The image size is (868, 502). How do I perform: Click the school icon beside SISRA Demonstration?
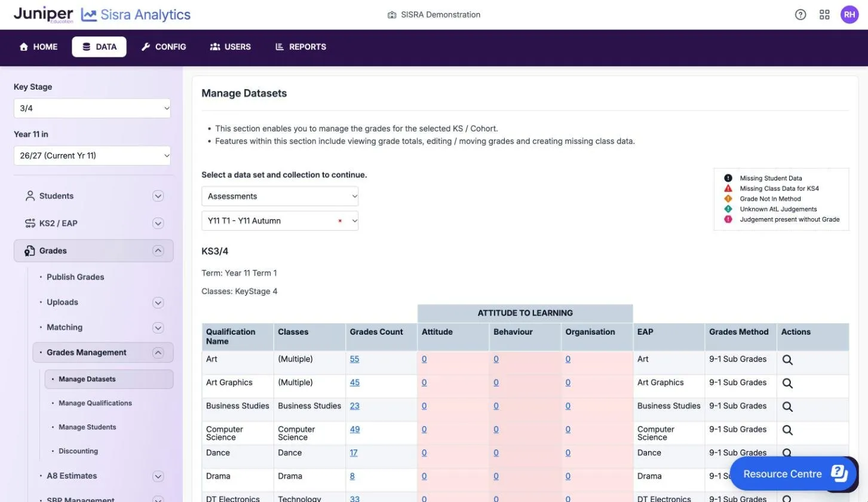click(392, 15)
